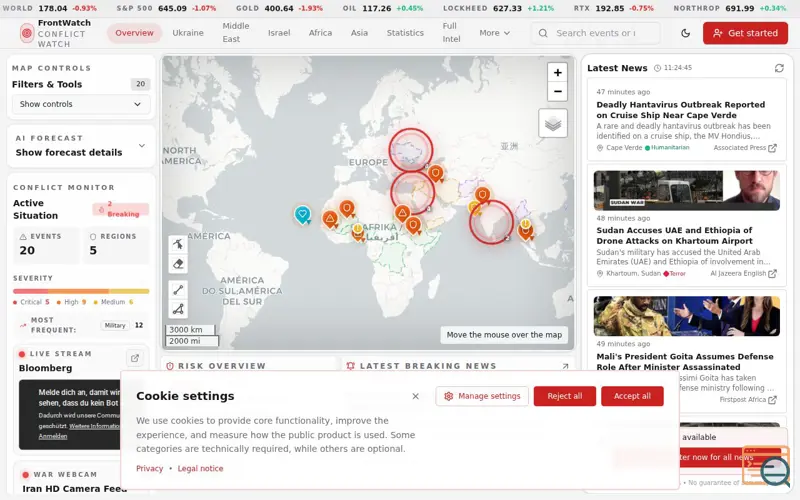The height and width of the screenshot is (500, 800).
Task: Zoom in on the conflict map
Action: [557, 72]
